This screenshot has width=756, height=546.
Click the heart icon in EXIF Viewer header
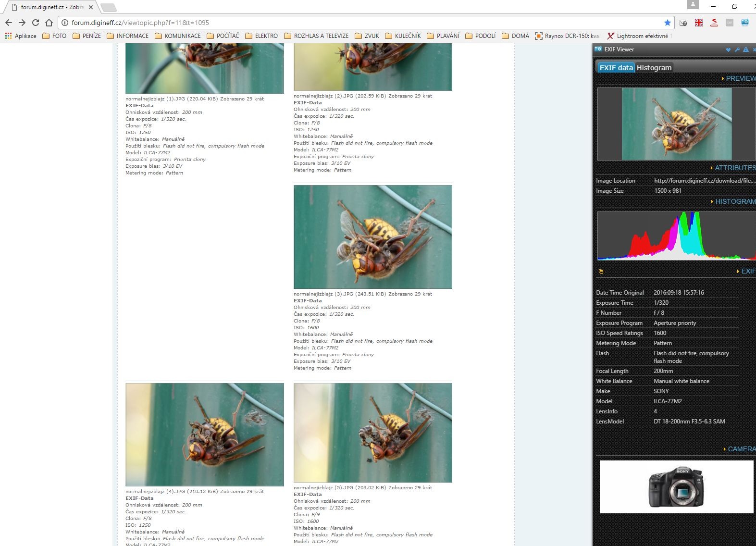pos(728,50)
